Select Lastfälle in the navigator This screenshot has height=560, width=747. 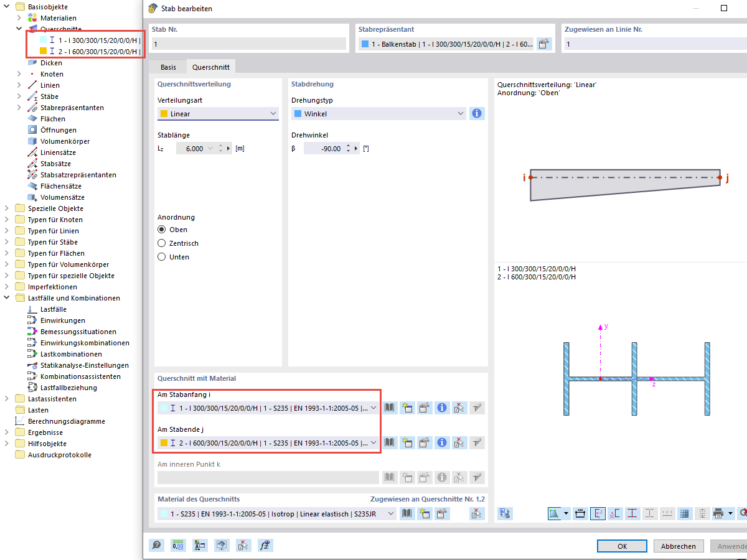point(54,309)
